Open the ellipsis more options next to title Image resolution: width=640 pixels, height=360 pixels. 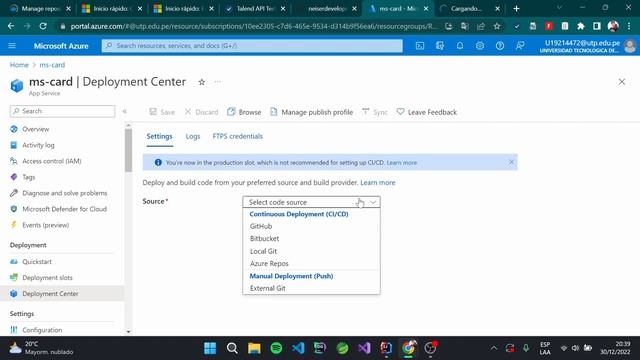[x=218, y=82]
